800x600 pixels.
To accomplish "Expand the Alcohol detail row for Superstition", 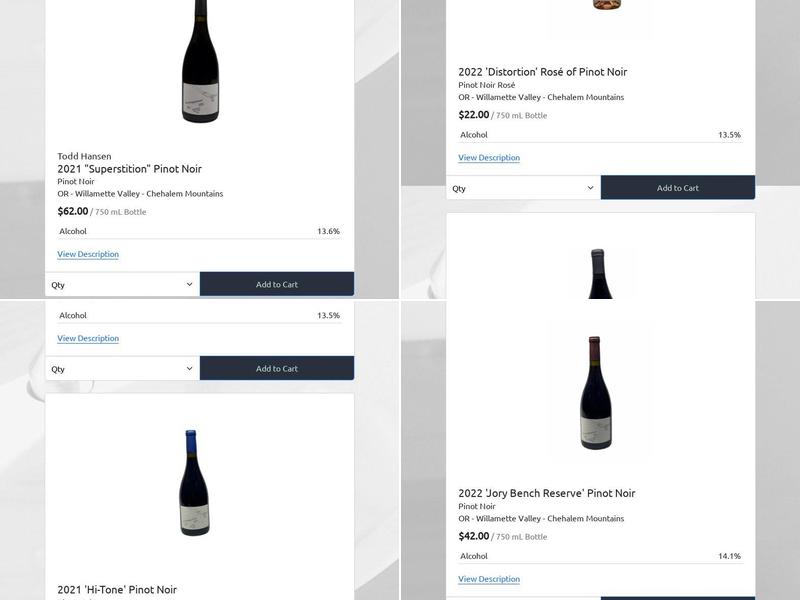I will pyautogui.click(x=200, y=229).
